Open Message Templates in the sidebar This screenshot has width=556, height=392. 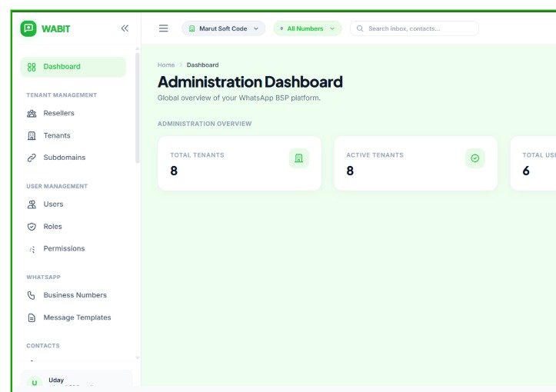coord(73,318)
